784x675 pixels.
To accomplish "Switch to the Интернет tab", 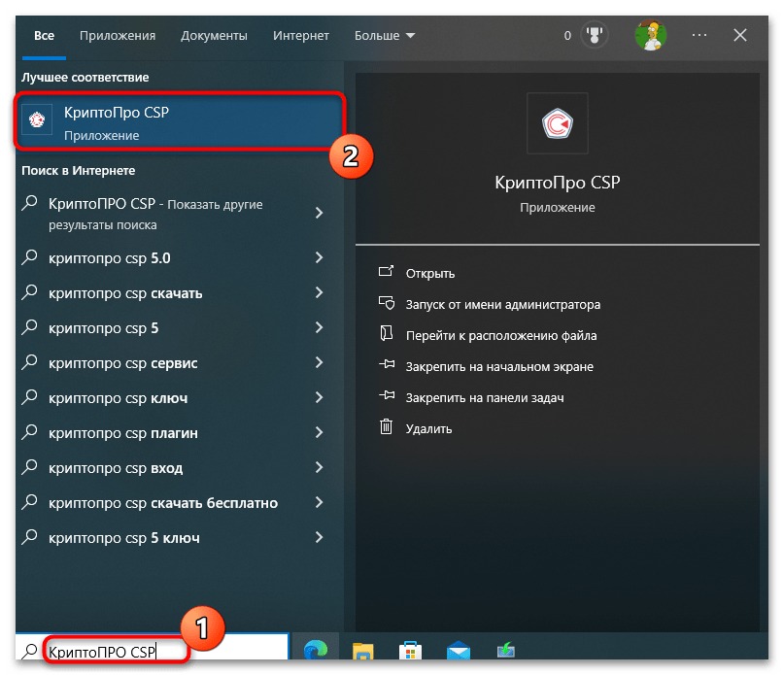I will tap(301, 36).
